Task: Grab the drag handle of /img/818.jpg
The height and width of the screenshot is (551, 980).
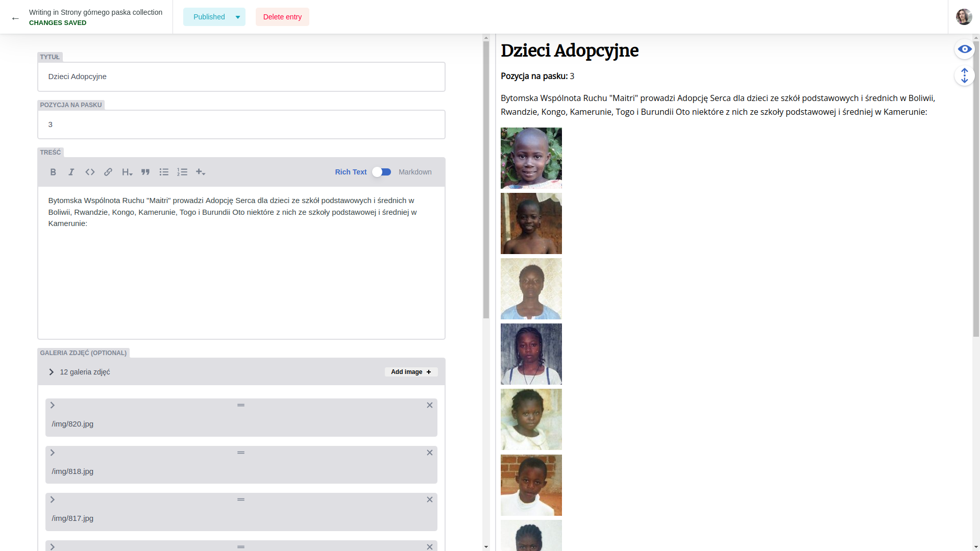Action: click(241, 453)
